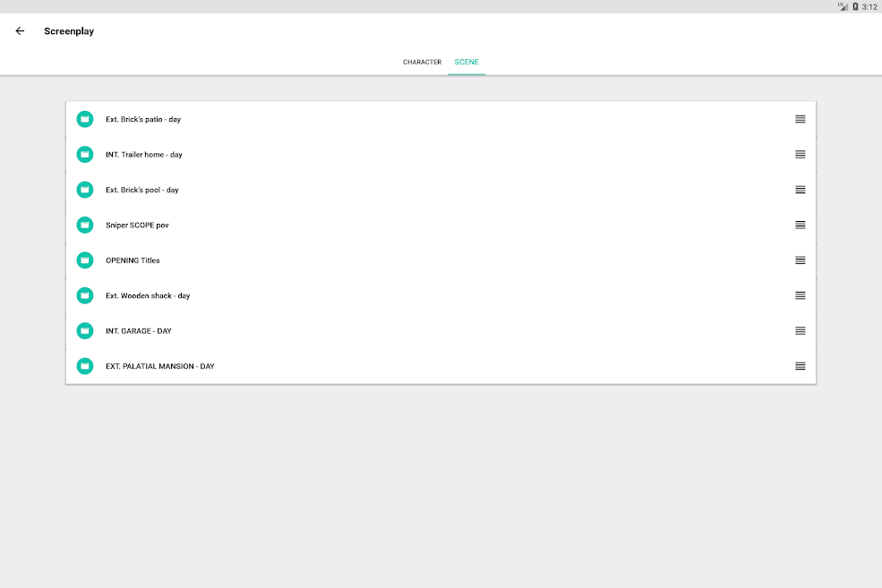The width and height of the screenshot is (882, 588).
Task: Click reorder handle for Ext. Wooden shack - day
Action: [x=800, y=295]
